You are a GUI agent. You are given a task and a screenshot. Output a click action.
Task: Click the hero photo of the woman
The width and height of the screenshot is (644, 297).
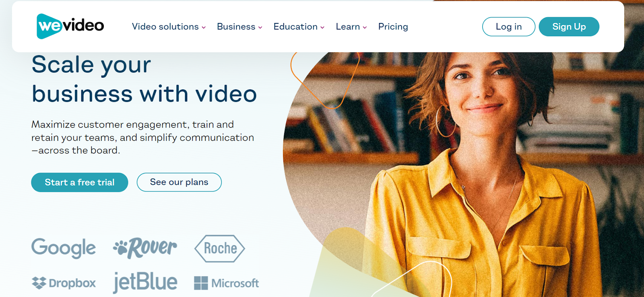(463, 175)
